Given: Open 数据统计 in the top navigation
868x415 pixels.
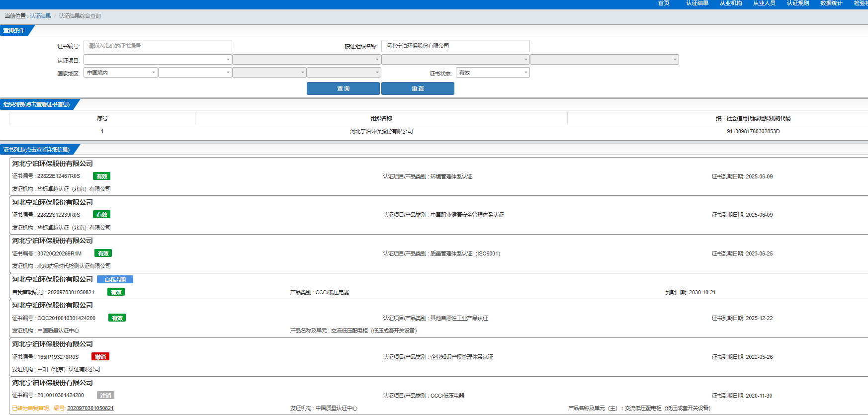Looking at the screenshot, I should (x=831, y=3).
